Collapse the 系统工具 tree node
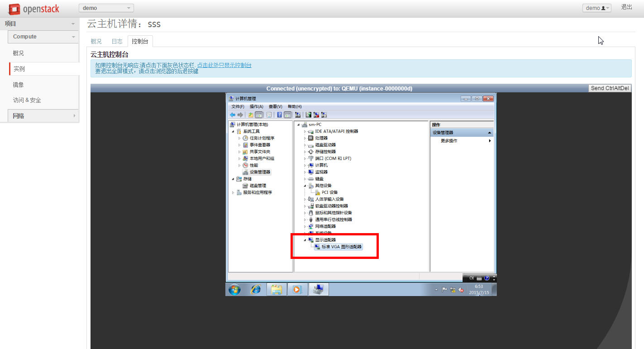644x349 pixels. 233,131
